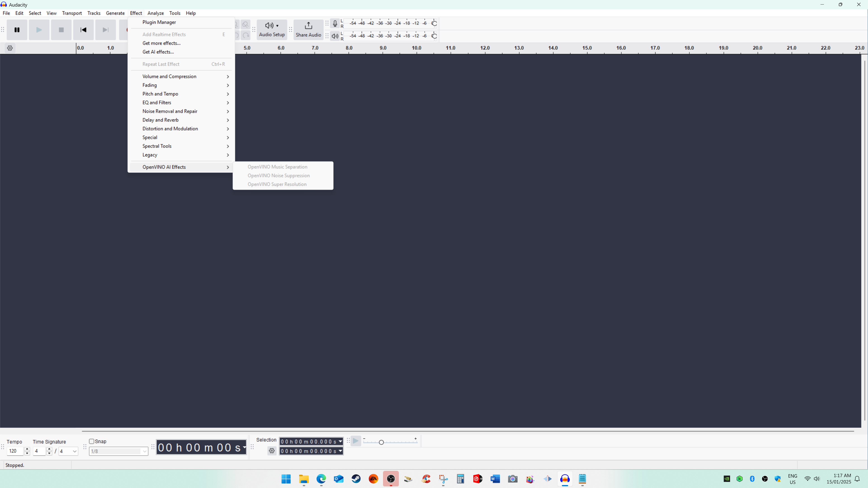Enable the Snap checkbox
Viewport: 868px width, 488px height.
pos(92,441)
